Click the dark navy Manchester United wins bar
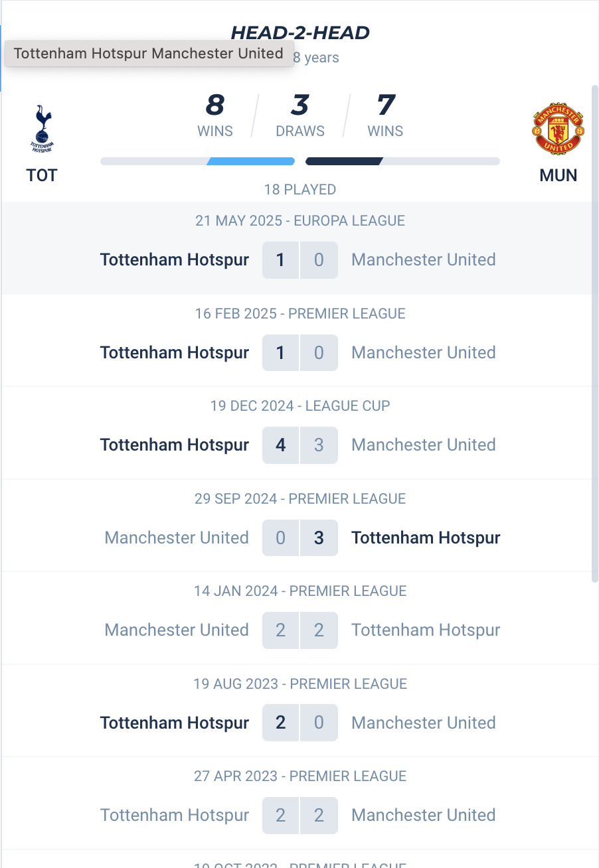This screenshot has height=868, width=599. click(344, 161)
